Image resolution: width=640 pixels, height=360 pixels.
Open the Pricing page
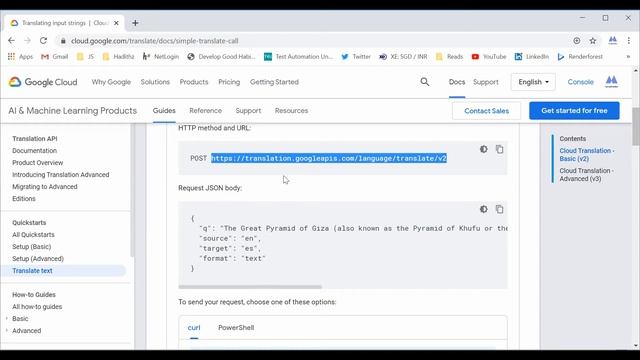pyautogui.click(x=229, y=82)
